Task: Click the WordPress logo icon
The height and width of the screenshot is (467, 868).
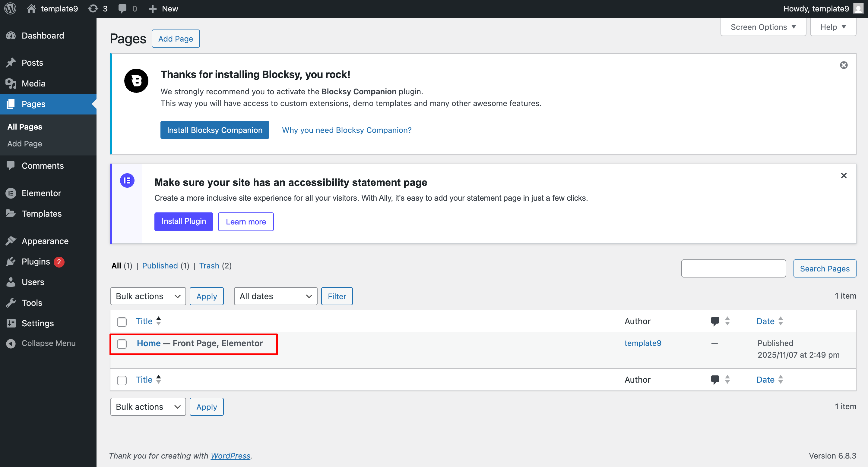Action: (x=11, y=8)
